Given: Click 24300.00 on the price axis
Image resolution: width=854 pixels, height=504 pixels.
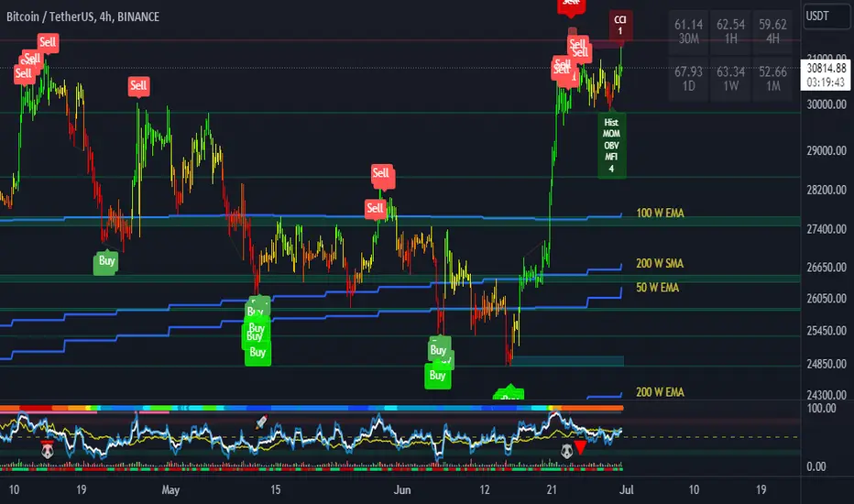Looking at the screenshot, I should tap(827, 394).
